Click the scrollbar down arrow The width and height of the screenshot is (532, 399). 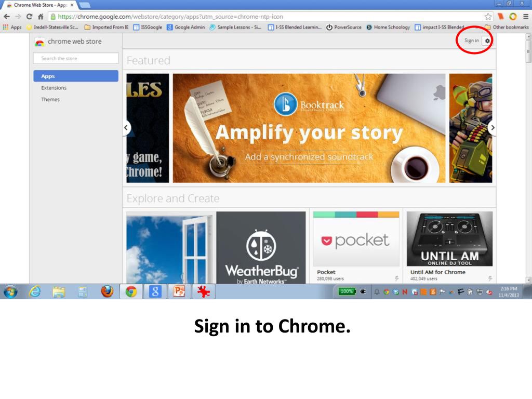pyautogui.click(x=528, y=280)
